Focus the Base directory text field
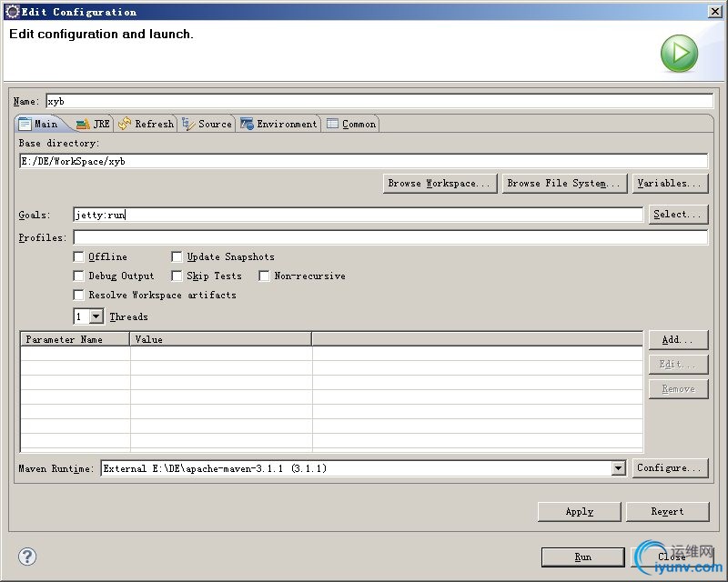 point(363,161)
